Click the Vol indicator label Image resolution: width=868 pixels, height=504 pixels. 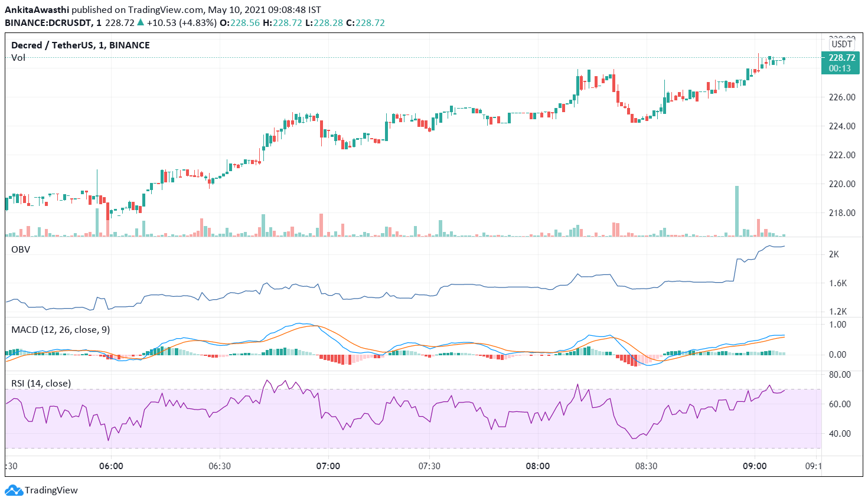(18, 58)
